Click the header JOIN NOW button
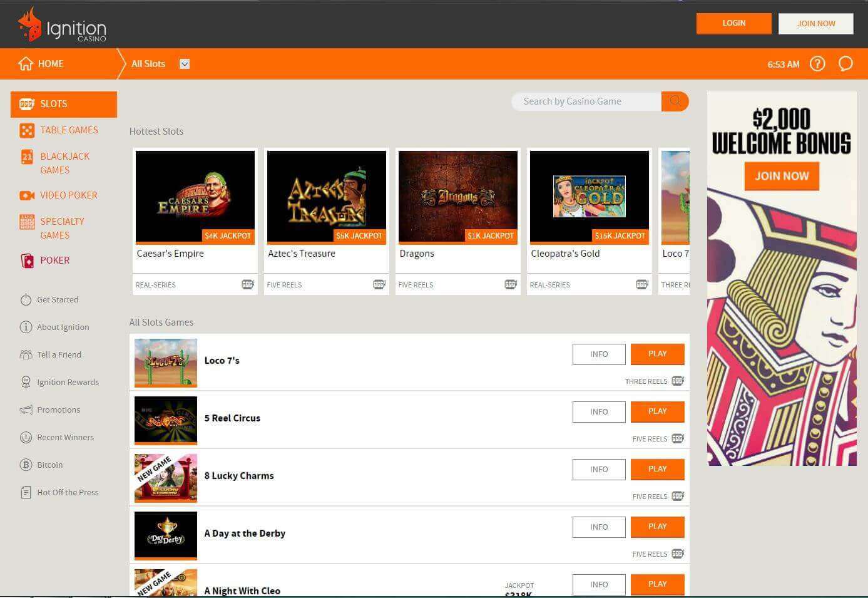Screen dimensions: 868x598 click(x=816, y=24)
